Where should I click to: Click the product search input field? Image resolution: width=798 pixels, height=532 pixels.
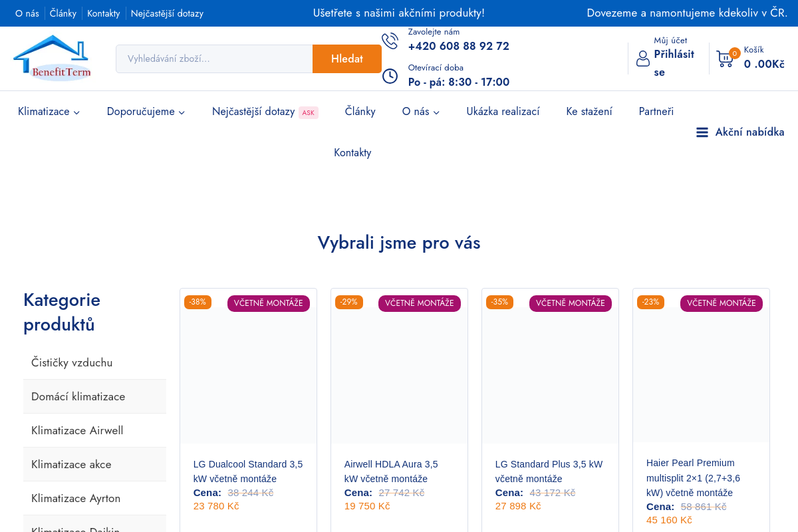[x=214, y=59]
